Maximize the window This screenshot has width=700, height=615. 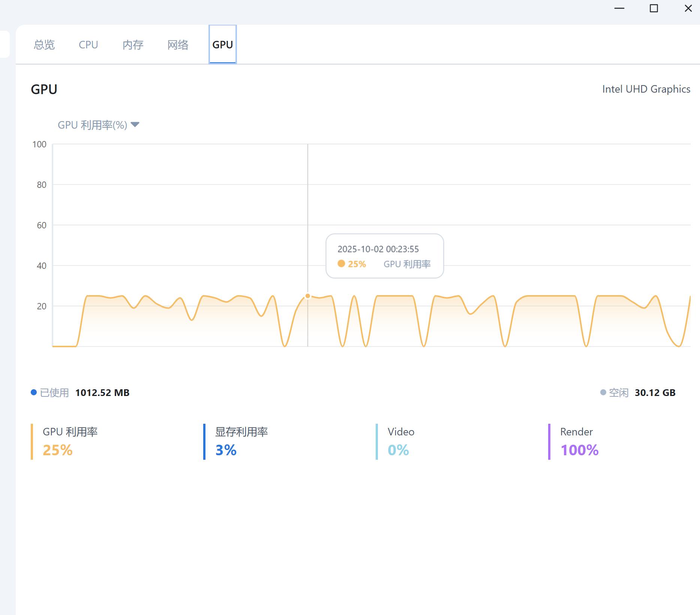pos(654,8)
